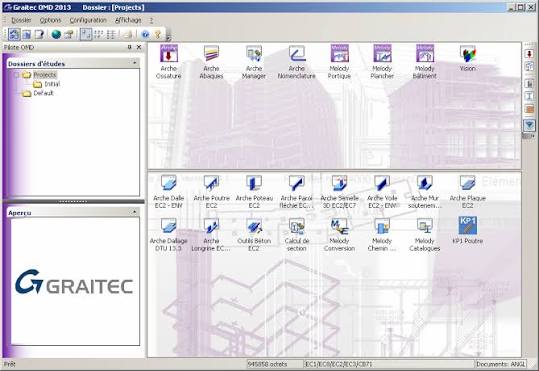Open Arche Longrine module
This screenshot has width=539, height=371.
tap(211, 234)
